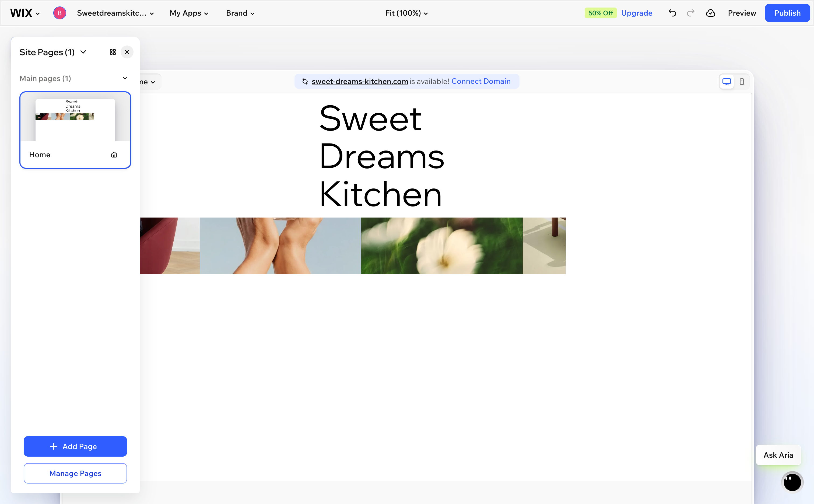Open the page selector dropdown behind panel
This screenshot has height=504, width=814.
(150, 82)
